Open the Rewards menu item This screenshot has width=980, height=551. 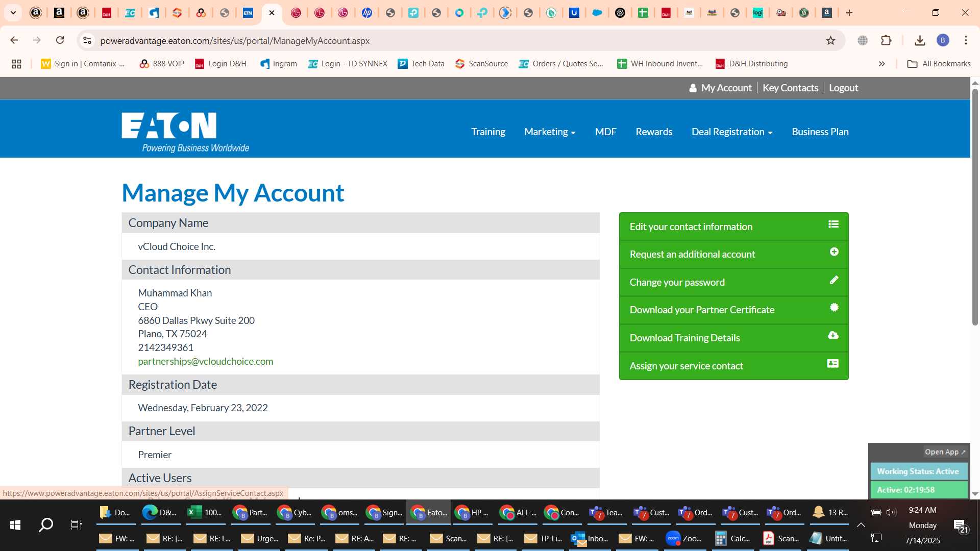point(654,132)
